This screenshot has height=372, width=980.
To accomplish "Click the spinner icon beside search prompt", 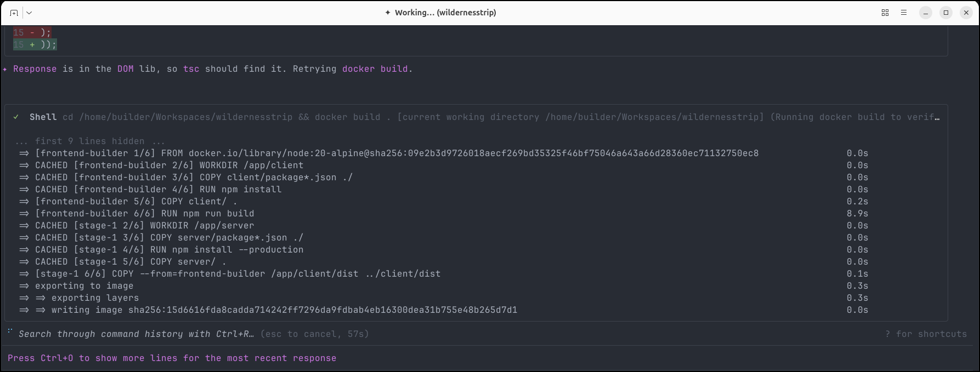I will pyautogui.click(x=10, y=331).
